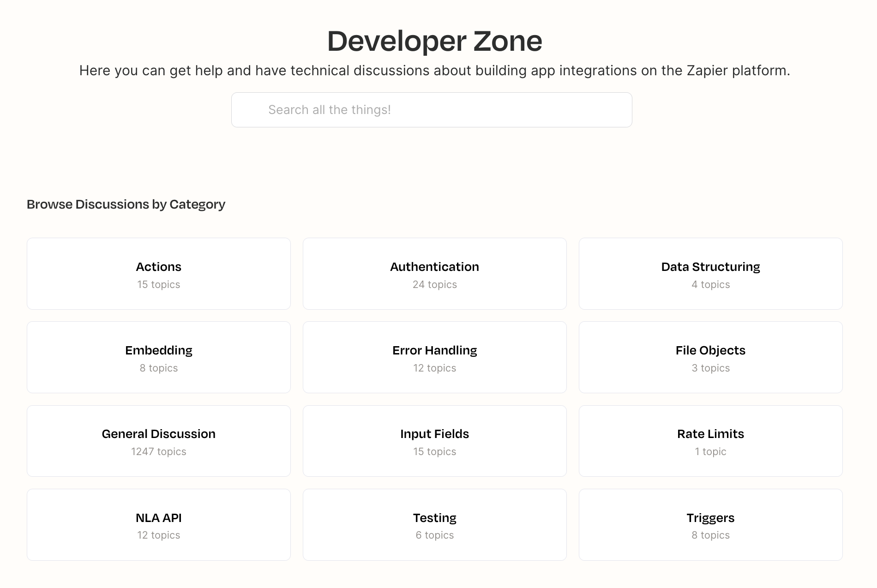Click the 'Developer Zone' heading
877x588 pixels.
click(435, 41)
